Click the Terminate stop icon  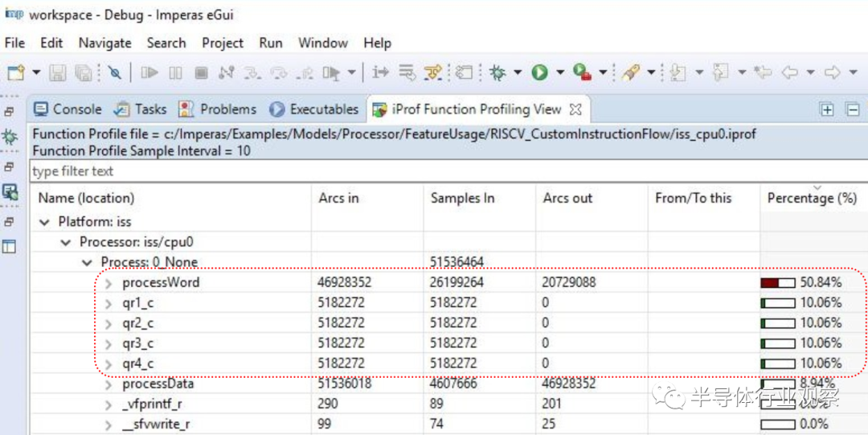pyautogui.click(x=201, y=72)
